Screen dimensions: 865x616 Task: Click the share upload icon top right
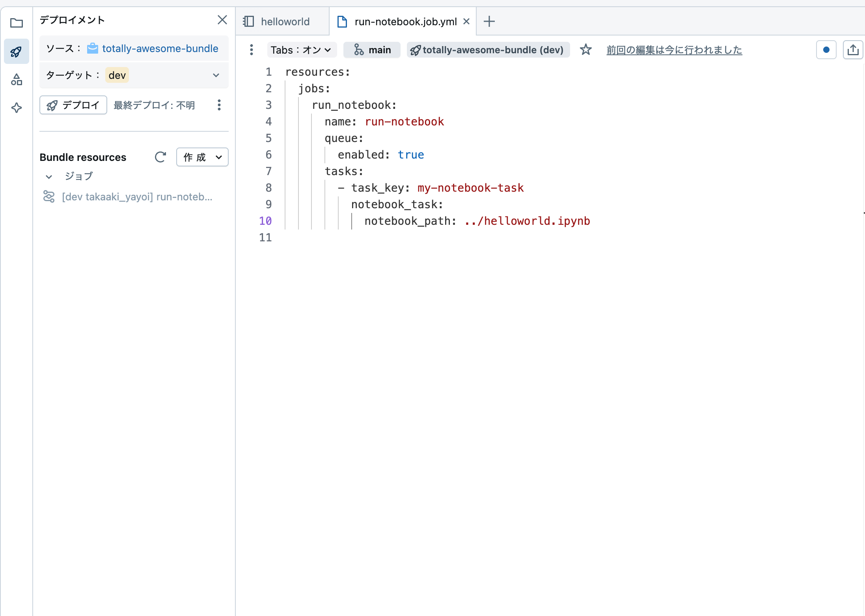853,50
